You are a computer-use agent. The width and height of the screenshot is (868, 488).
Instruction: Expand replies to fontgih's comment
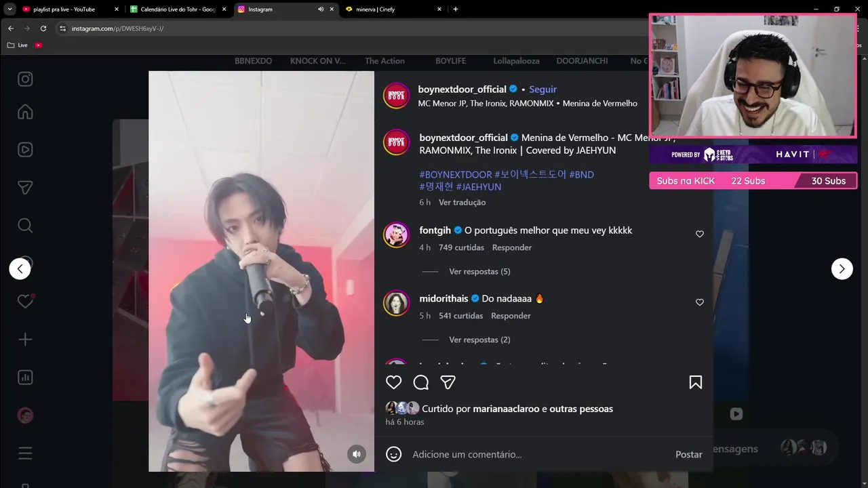point(479,271)
